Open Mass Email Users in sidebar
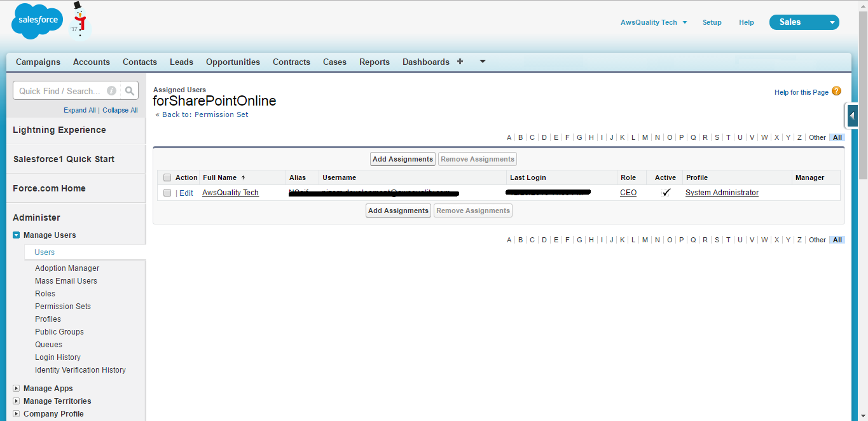This screenshot has width=868, height=421. click(66, 281)
